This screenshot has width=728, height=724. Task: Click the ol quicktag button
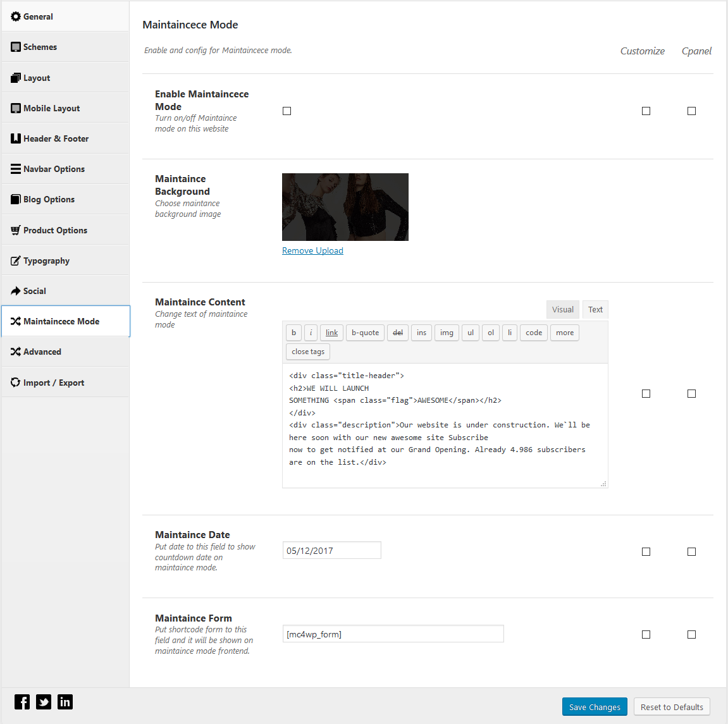click(x=491, y=333)
